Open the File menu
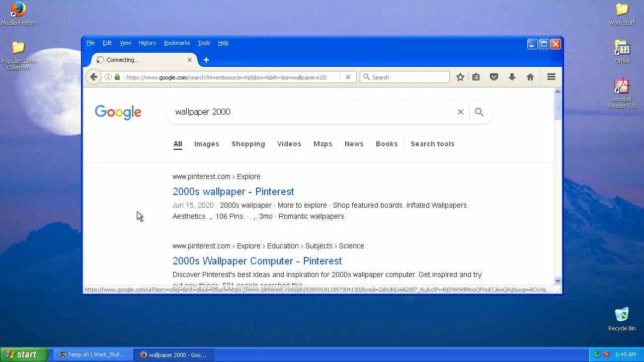This screenshot has width=644, height=362. tap(91, 43)
